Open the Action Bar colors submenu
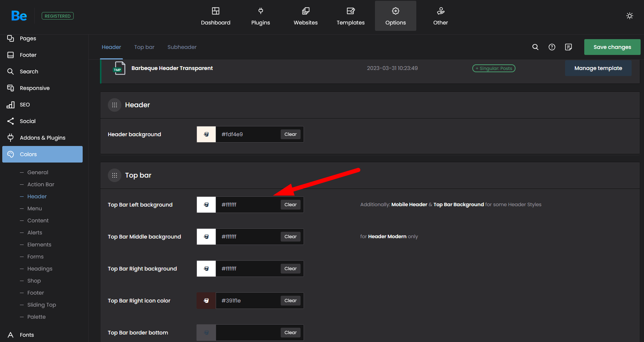644x342 pixels. click(41, 184)
